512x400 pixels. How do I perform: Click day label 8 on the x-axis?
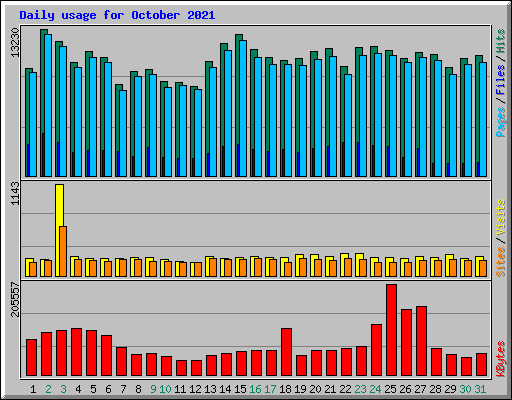[x=138, y=389]
